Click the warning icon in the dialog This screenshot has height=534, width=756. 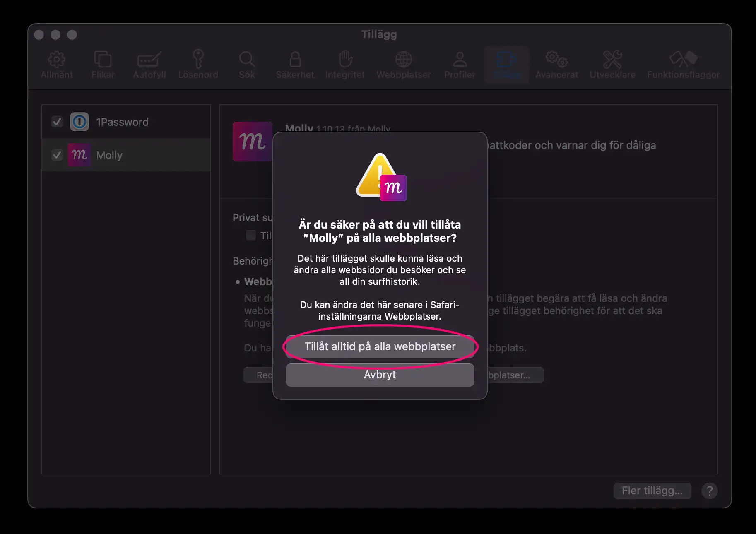(381, 177)
